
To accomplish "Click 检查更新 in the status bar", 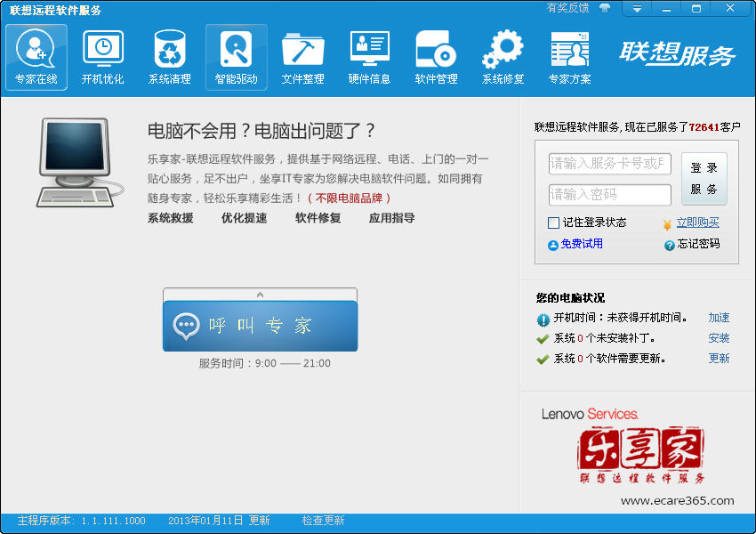I will 323,521.
